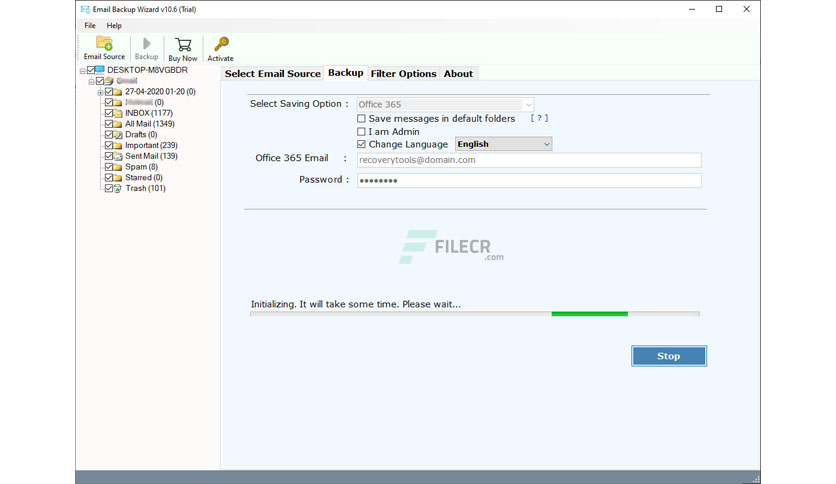836x484 pixels.
Task: Click the Backup play icon in toolbar
Action: [147, 44]
